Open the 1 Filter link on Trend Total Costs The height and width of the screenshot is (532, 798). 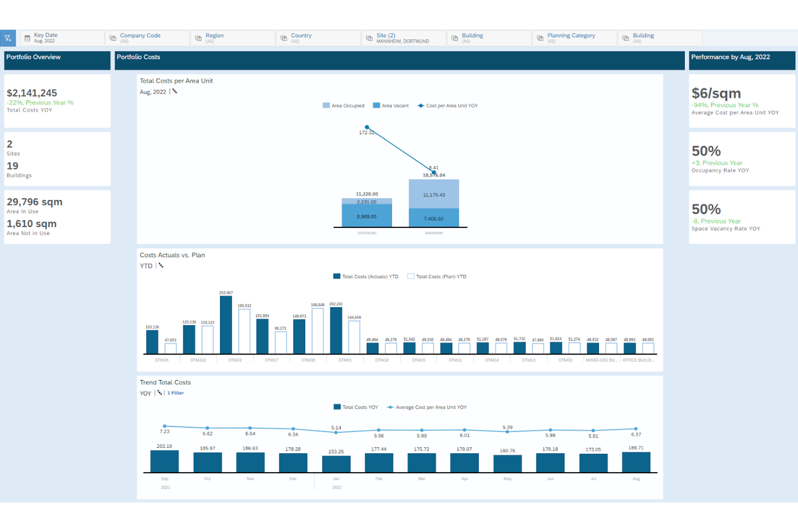pyautogui.click(x=175, y=393)
